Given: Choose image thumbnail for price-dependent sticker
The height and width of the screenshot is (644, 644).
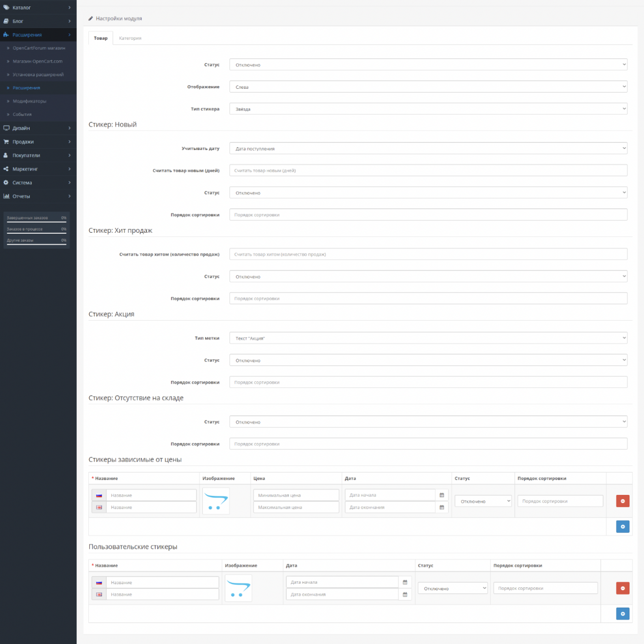Looking at the screenshot, I should pyautogui.click(x=216, y=501).
